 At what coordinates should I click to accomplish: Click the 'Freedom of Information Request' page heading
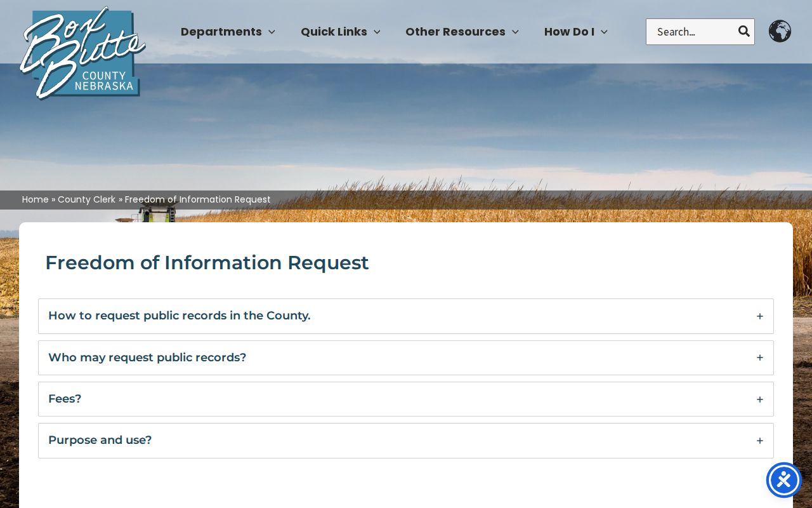(x=207, y=262)
